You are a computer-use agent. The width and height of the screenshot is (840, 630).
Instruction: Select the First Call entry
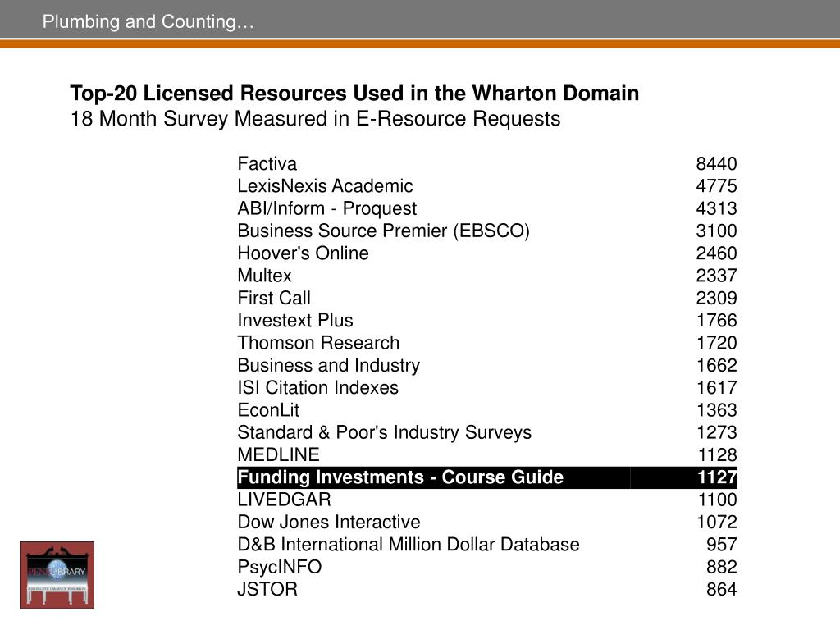274,299
